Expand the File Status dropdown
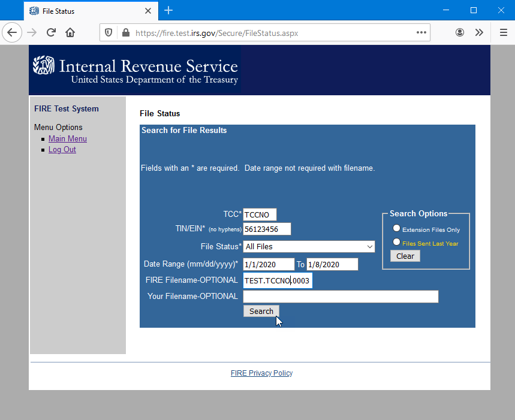The image size is (515, 420). pos(309,246)
